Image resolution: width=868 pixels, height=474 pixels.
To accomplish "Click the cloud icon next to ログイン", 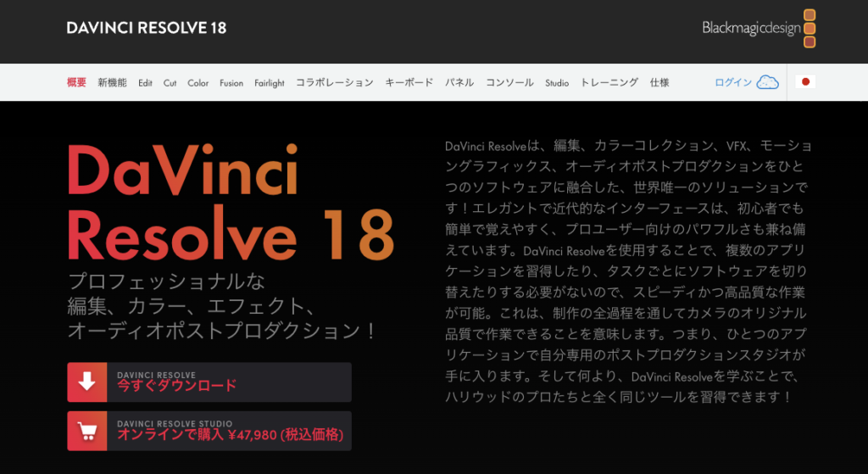I will click(767, 82).
